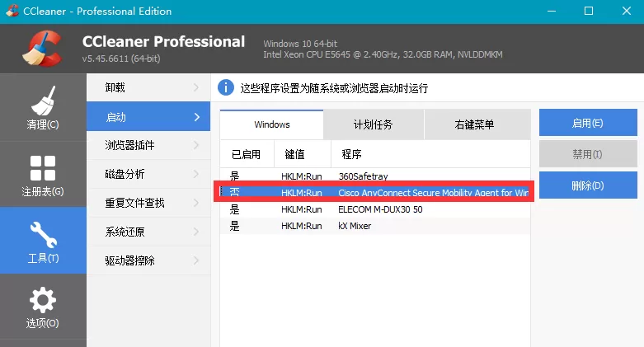Image resolution: width=644 pixels, height=347 pixels.
Task: Click the chevron beside 重复文件查找
Action: 196,203
